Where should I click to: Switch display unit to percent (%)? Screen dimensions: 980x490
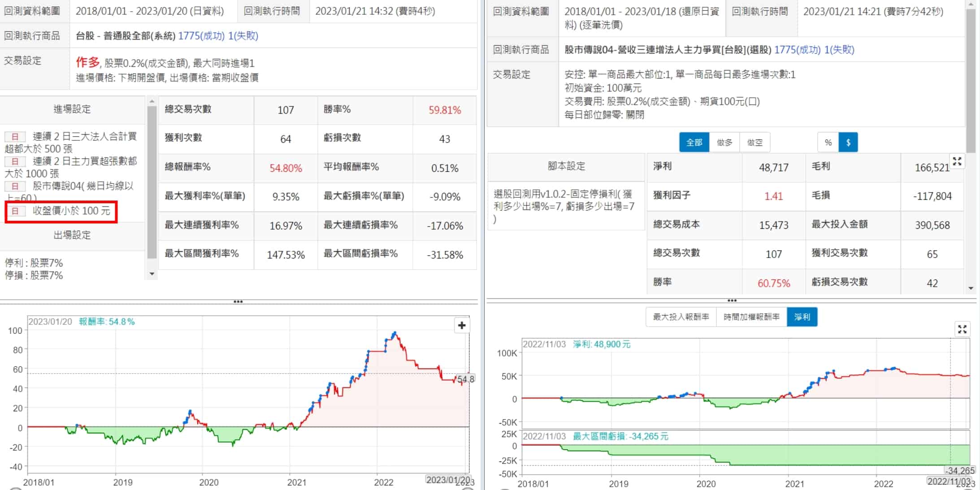point(828,142)
